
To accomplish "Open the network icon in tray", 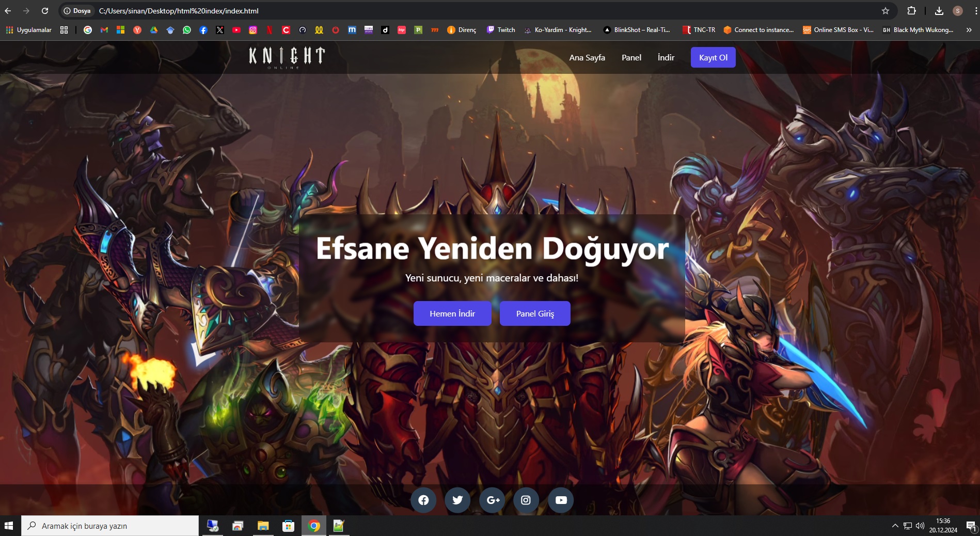I will coord(907,526).
